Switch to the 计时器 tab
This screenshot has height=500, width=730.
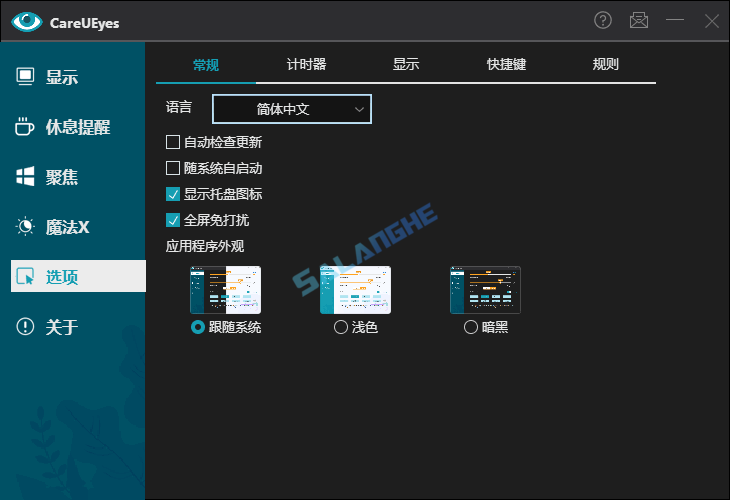(x=306, y=64)
